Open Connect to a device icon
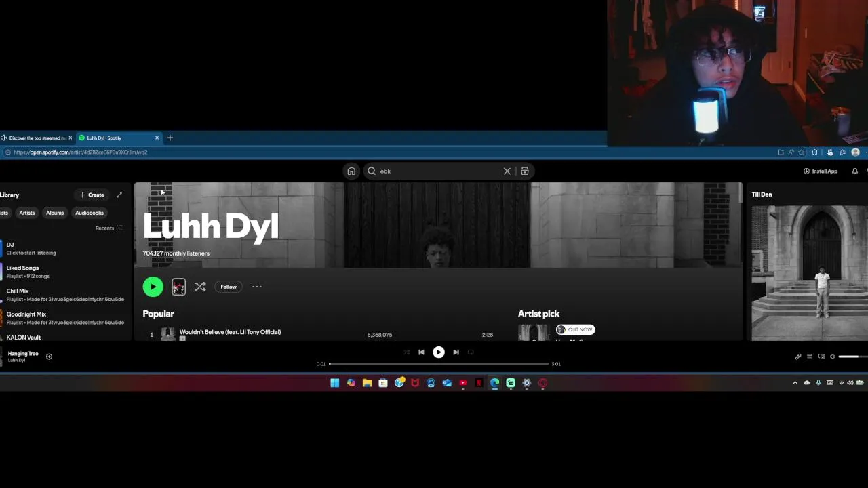 821,357
